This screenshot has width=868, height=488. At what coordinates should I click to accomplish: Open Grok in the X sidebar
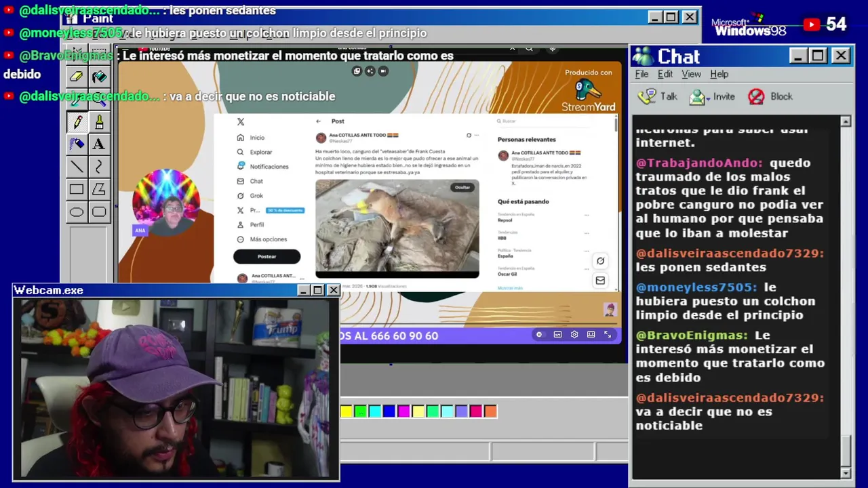click(250, 196)
